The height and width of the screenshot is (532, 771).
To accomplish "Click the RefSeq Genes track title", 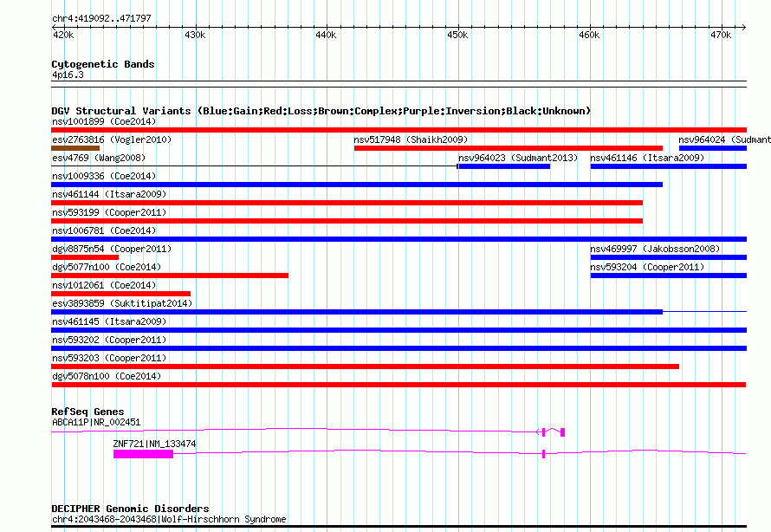I will (87, 412).
